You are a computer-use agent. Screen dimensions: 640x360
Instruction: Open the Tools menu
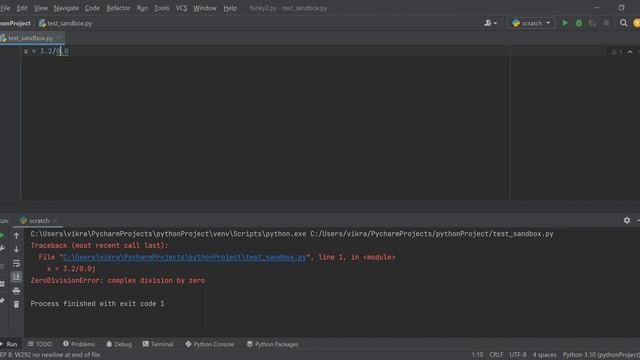(x=162, y=8)
